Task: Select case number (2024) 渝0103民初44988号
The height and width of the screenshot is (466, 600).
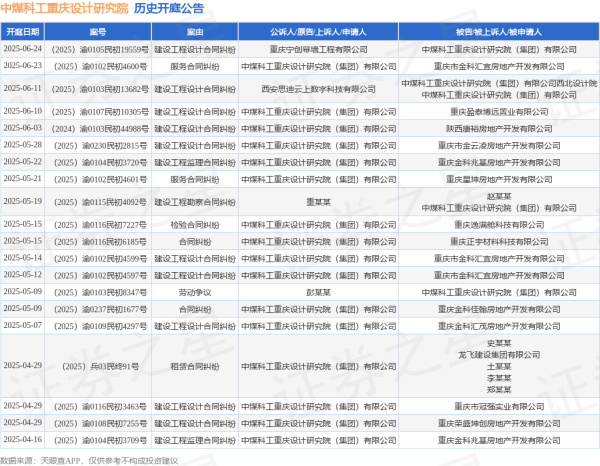Action: (x=100, y=129)
